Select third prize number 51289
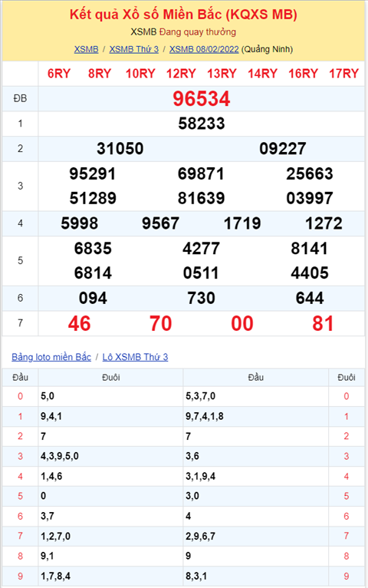368x588 pixels. [93, 198]
